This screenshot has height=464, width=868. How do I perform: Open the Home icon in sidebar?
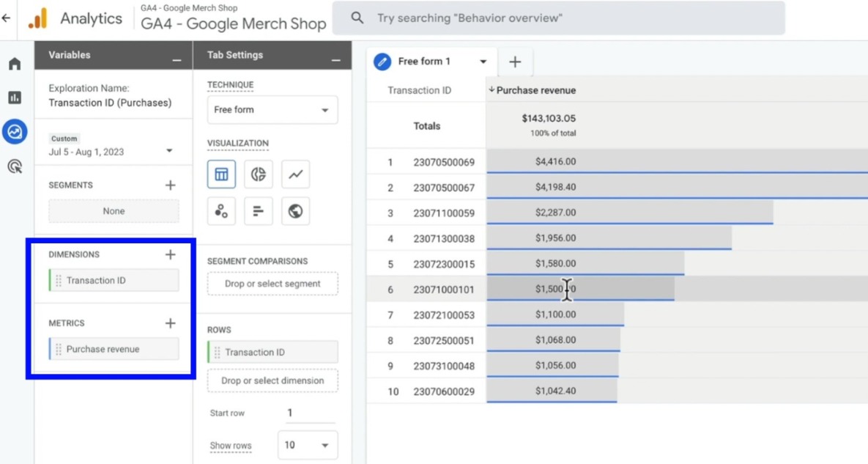tap(15, 64)
